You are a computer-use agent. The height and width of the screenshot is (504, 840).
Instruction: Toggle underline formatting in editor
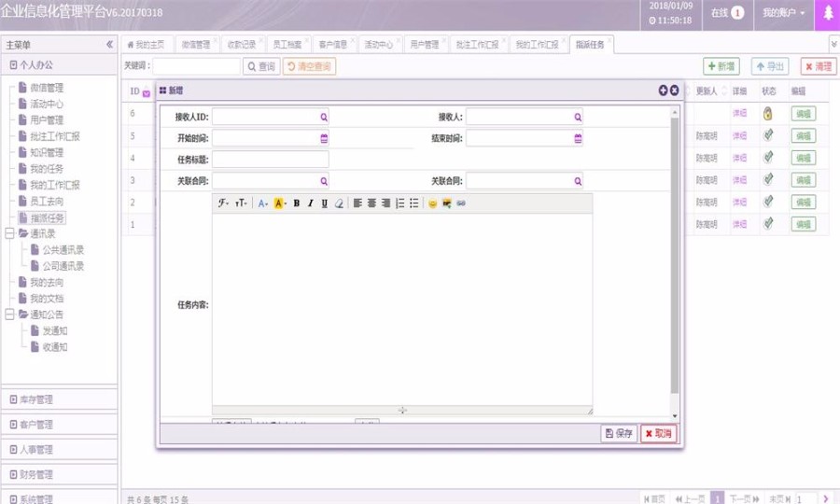[324, 203]
